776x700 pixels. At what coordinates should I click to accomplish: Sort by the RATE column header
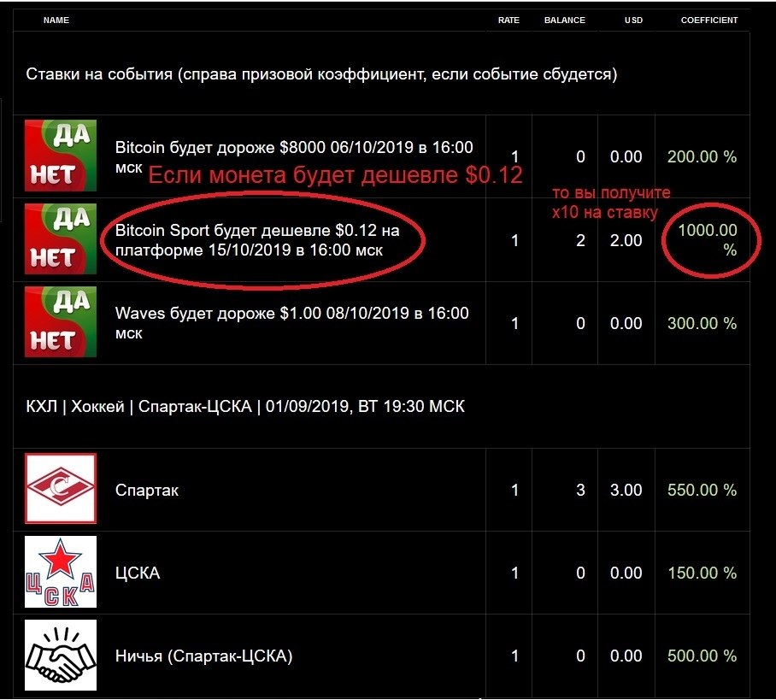pos(509,21)
